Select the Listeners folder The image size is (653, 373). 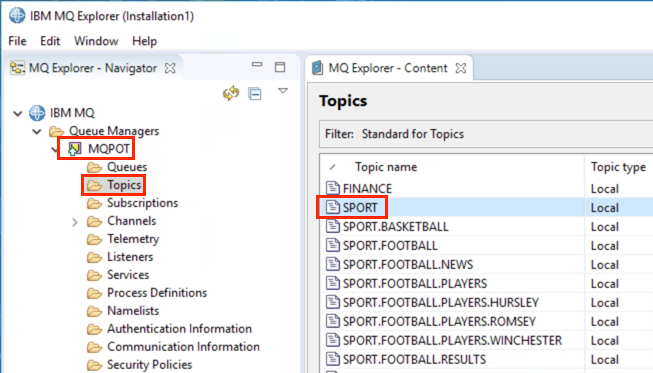click(x=130, y=256)
